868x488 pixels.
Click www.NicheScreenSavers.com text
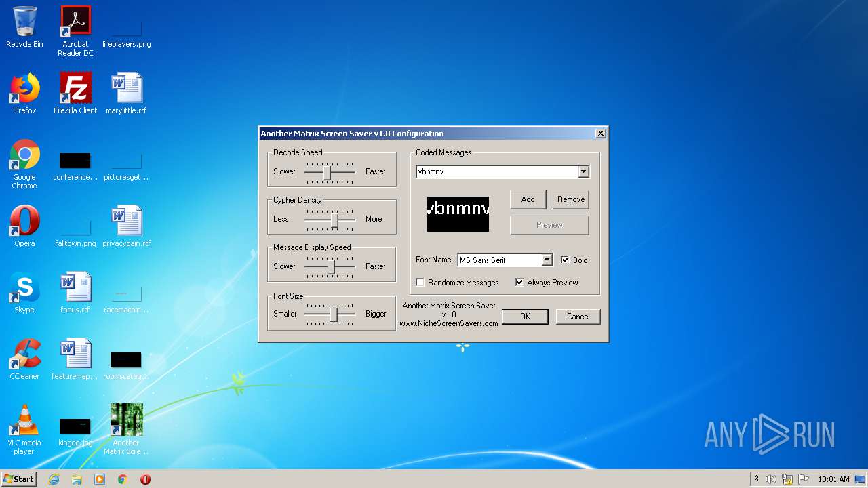[449, 323]
